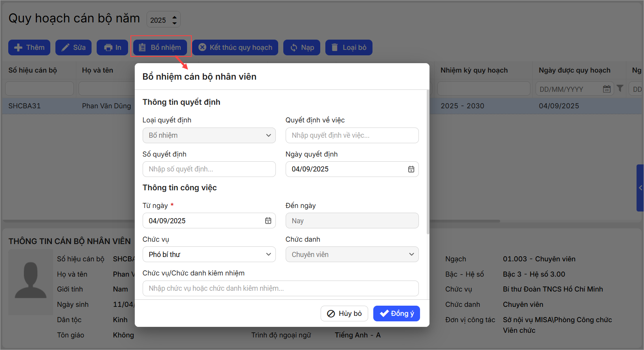Click value Bậc 3 - Hệ số 3.00

(534, 274)
